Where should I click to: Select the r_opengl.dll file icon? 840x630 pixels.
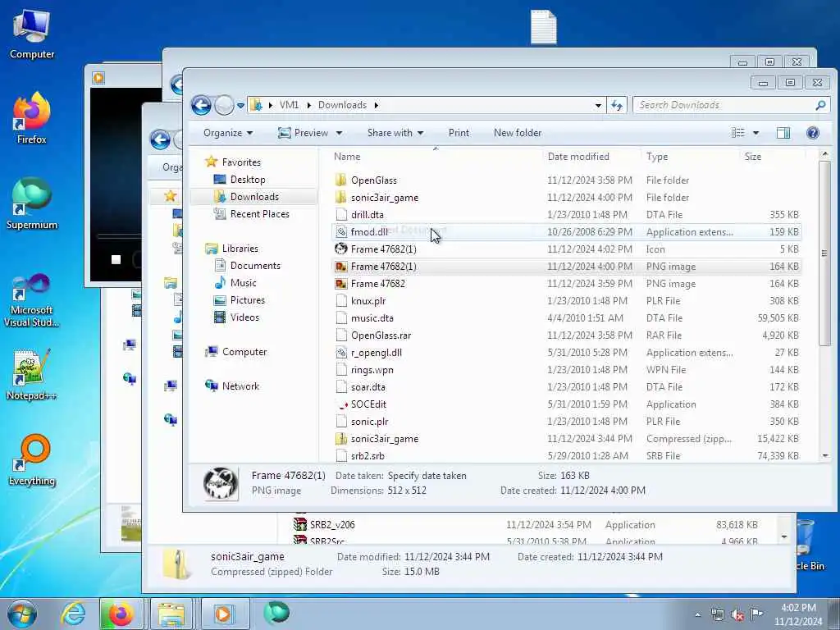coord(341,353)
